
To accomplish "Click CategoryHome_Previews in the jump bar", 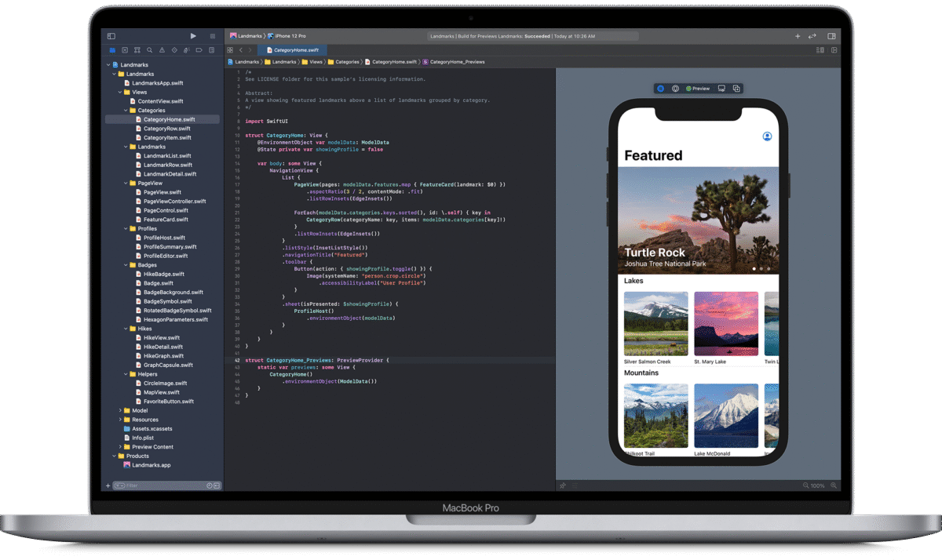I will pos(454,61).
